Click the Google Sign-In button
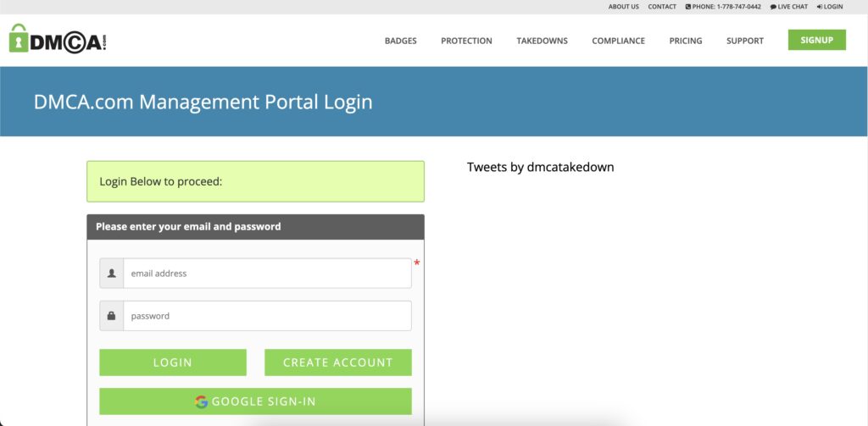868x426 pixels. 256,401
